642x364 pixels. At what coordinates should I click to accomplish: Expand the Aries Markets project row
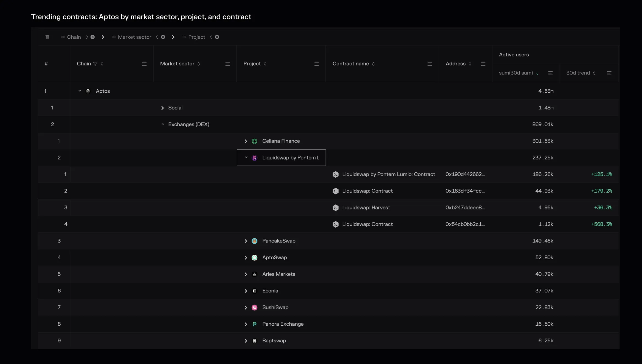246,274
